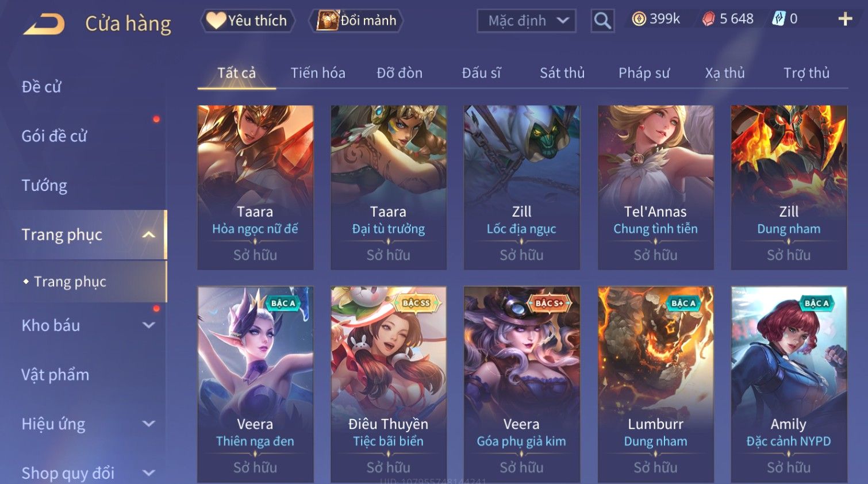Open Điêu Thuyền Tiệc bãi biển skin card
This screenshot has height=484, width=868.
(389, 384)
